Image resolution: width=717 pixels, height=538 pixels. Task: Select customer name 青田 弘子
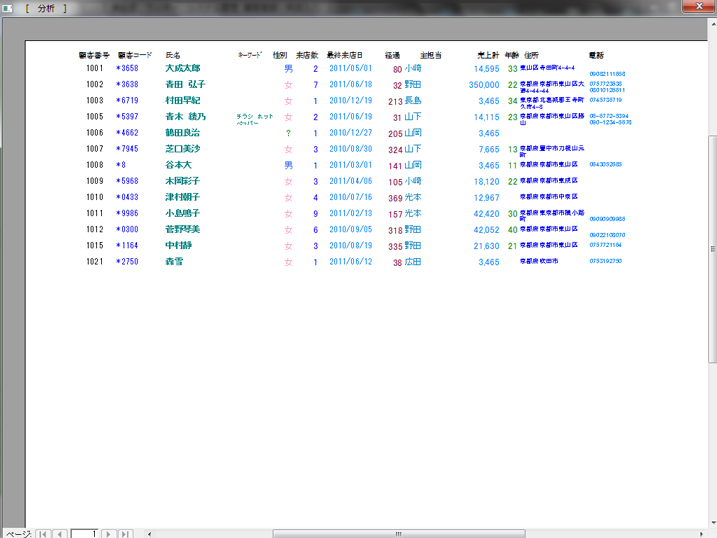pos(185,84)
